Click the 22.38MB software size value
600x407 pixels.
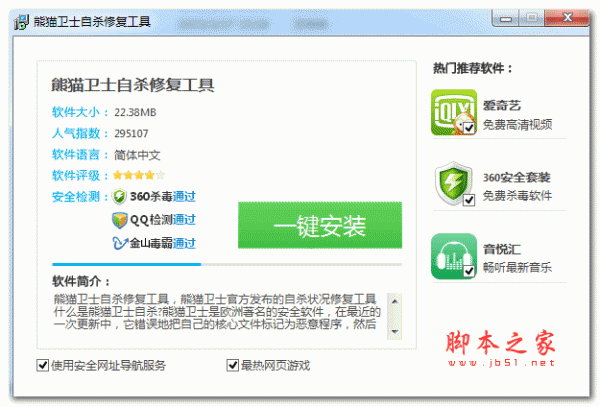(135, 112)
